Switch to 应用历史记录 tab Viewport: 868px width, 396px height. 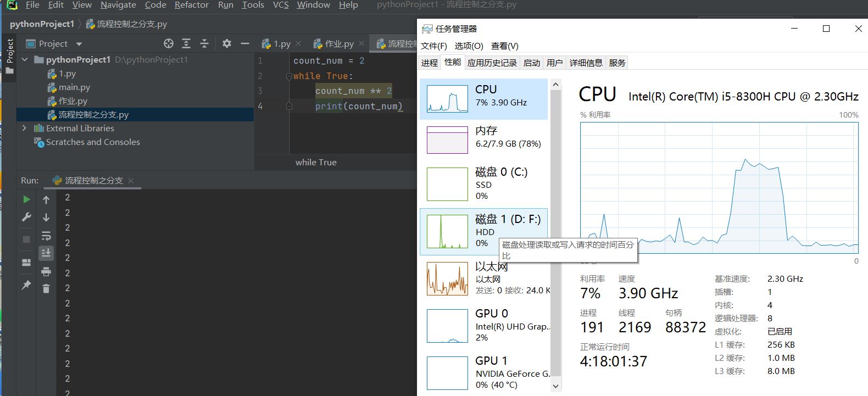(x=492, y=63)
